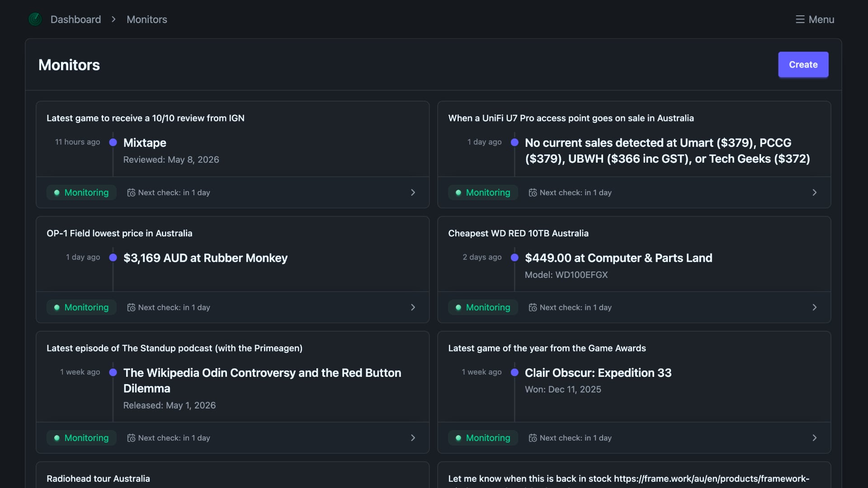The width and height of the screenshot is (868, 488).
Task: Click 'Won: Dec 11, 2025' text
Action: [563, 389]
